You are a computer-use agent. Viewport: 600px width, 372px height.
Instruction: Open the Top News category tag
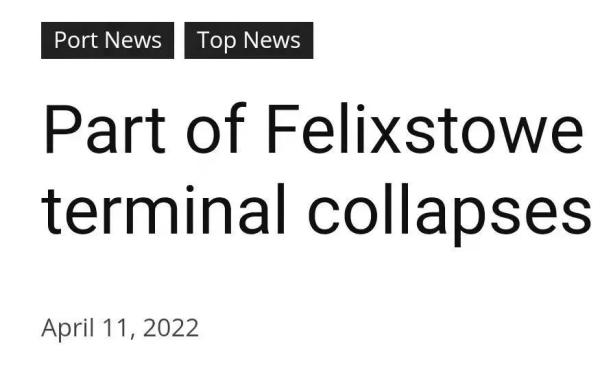(249, 41)
